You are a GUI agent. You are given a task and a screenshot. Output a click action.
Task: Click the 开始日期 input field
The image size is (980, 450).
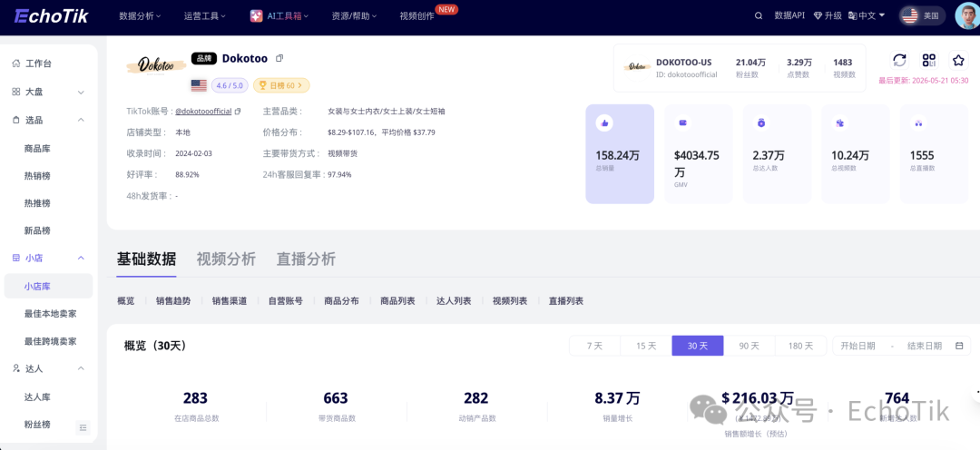[858, 346]
